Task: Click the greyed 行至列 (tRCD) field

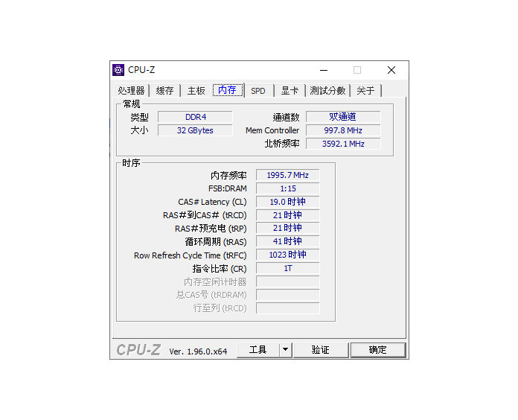Action: [288, 308]
